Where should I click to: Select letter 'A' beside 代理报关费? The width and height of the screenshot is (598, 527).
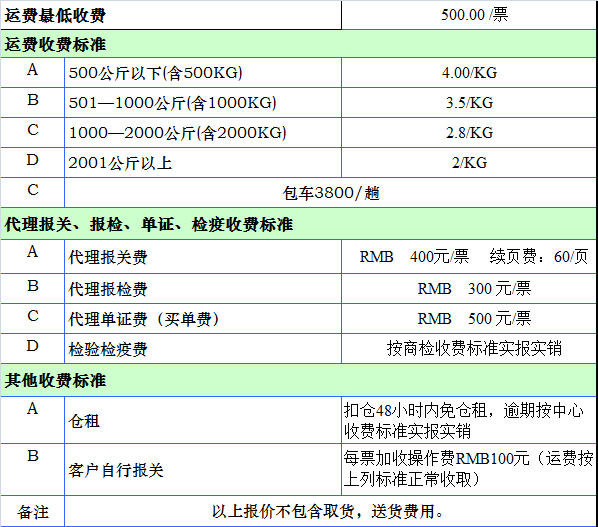(x=32, y=252)
